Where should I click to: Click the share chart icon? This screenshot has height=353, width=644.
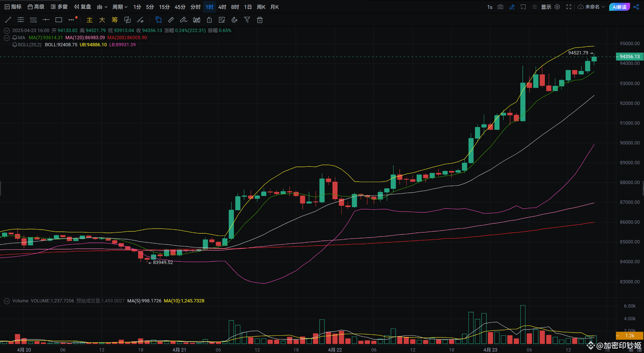pyautogui.click(x=636, y=7)
